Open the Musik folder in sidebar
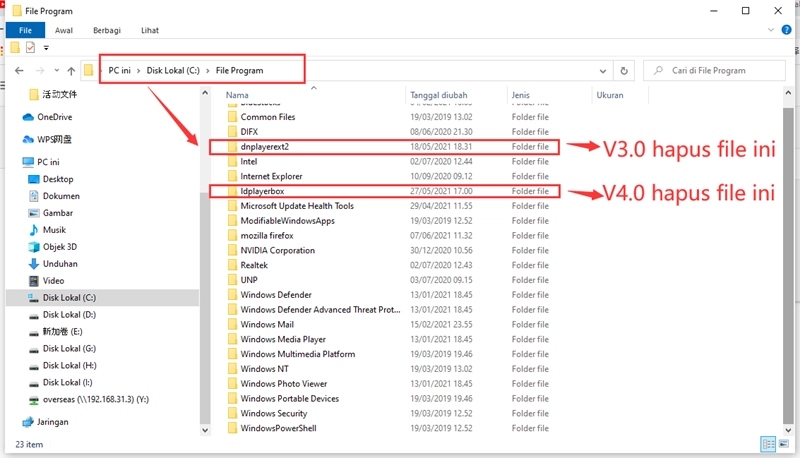This screenshot has height=458, width=800. 47,230
